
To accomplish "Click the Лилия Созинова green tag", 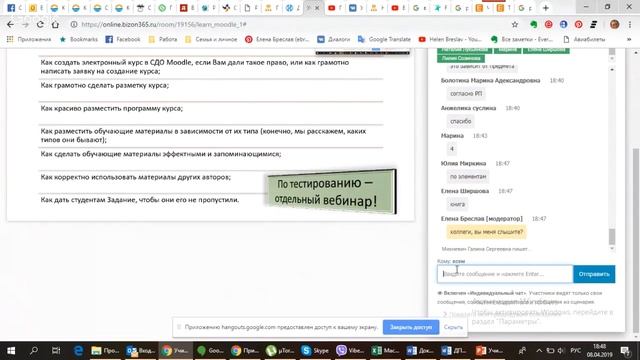I will point(461,58).
